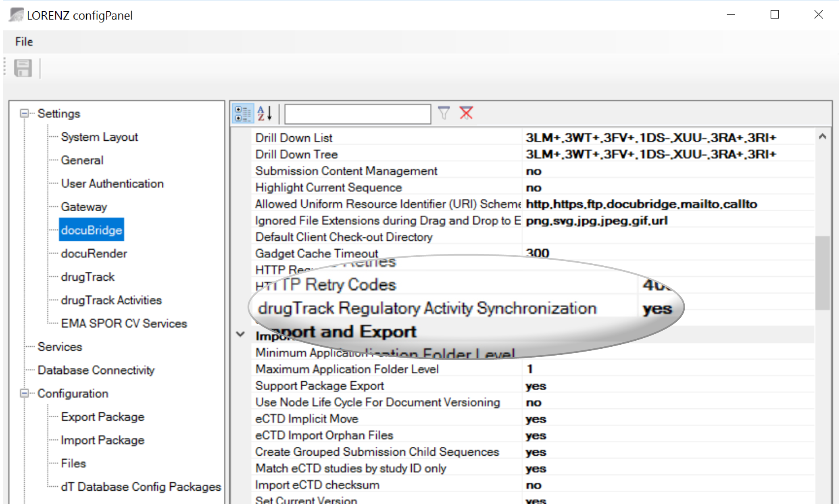Image resolution: width=840 pixels, height=504 pixels.
Task: Select System Layout in the tree
Action: (99, 137)
